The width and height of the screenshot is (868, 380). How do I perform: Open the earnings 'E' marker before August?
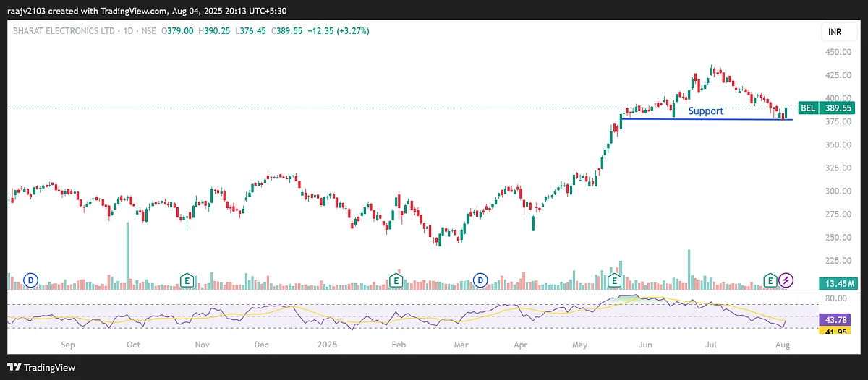(x=771, y=279)
